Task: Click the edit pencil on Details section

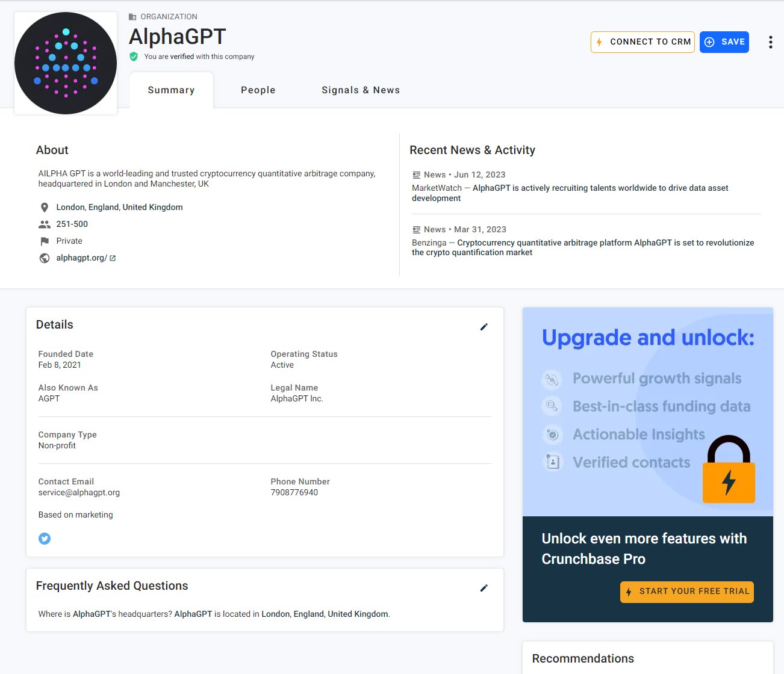Action: 484,327
